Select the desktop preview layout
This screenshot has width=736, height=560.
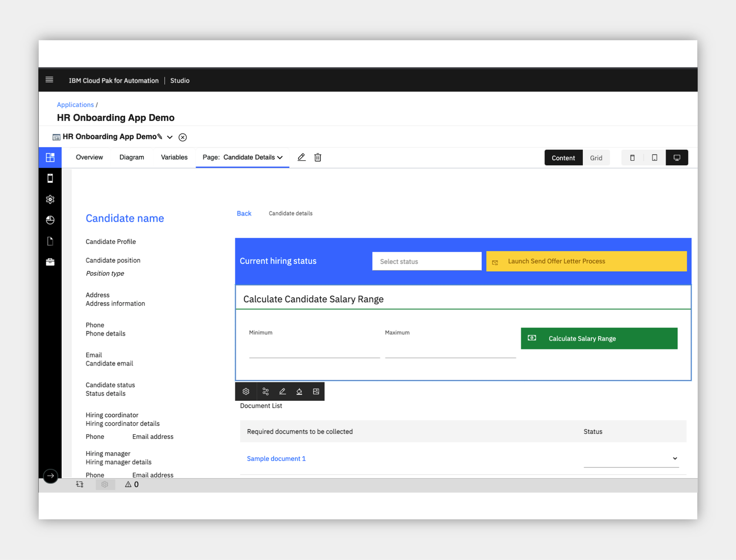[x=677, y=158]
